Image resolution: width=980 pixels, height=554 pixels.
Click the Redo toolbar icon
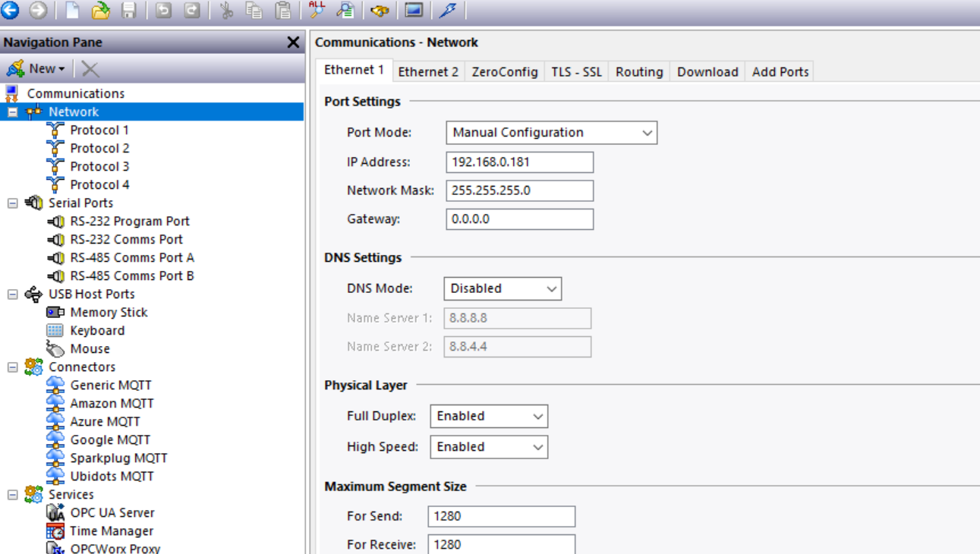(192, 10)
